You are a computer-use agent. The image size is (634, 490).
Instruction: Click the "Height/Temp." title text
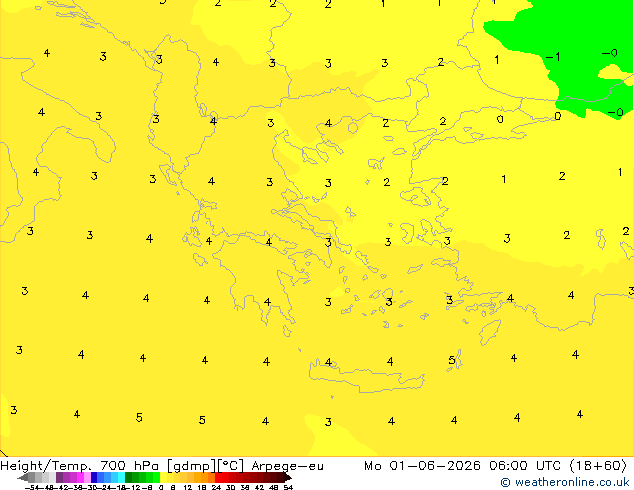pyautogui.click(x=46, y=466)
